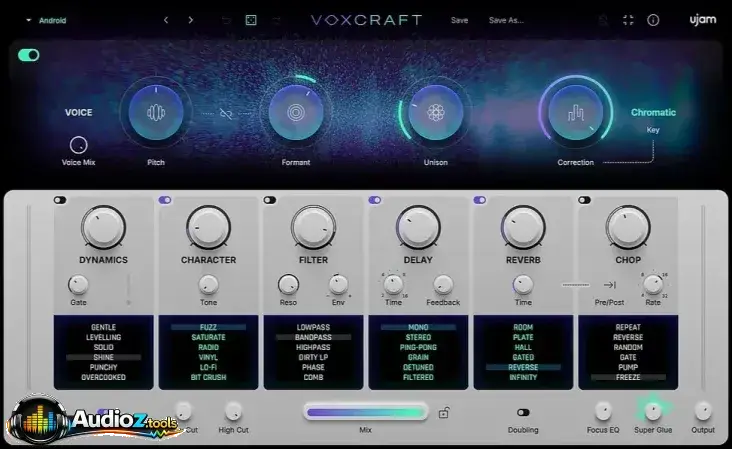Enable the Chop module switch
This screenshot has width=732, height=449.
(584, 200)
